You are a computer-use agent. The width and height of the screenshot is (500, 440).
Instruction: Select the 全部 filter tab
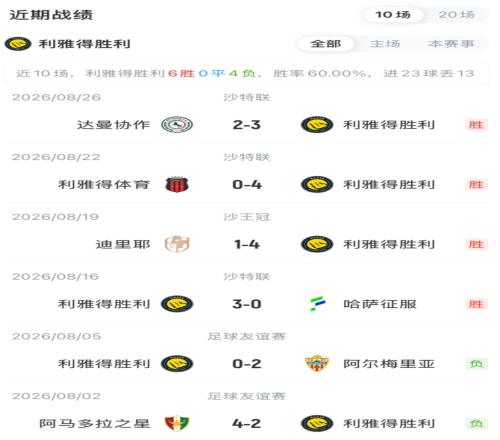tap(325, 44)
